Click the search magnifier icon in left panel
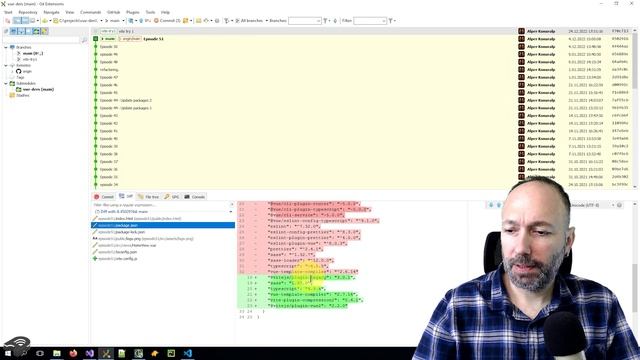The width and height of the screenshot is (640, 360). 84,40
